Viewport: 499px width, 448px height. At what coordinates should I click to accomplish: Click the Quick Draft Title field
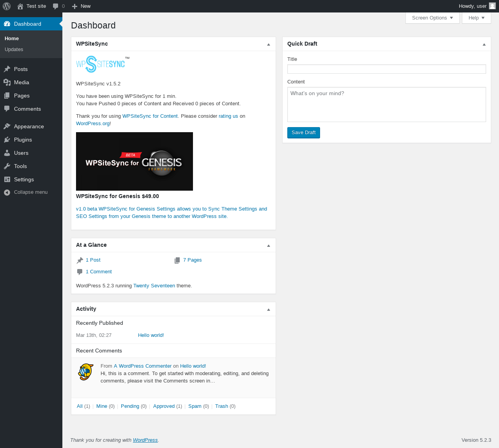pos(387,69)
